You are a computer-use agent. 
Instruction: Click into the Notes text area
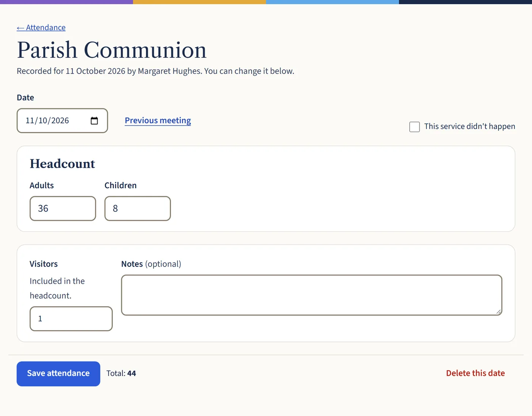(x=312, y=295)
